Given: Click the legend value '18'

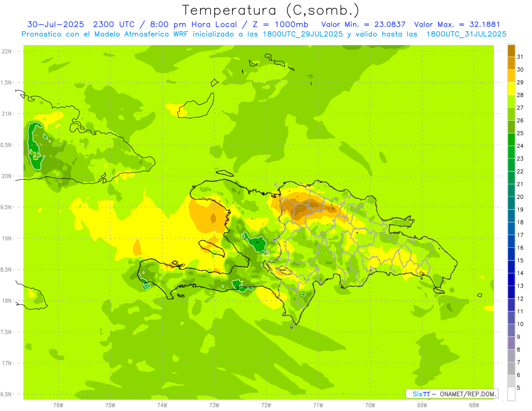Looking at the screenshot, I should click(x=520, y=222).
